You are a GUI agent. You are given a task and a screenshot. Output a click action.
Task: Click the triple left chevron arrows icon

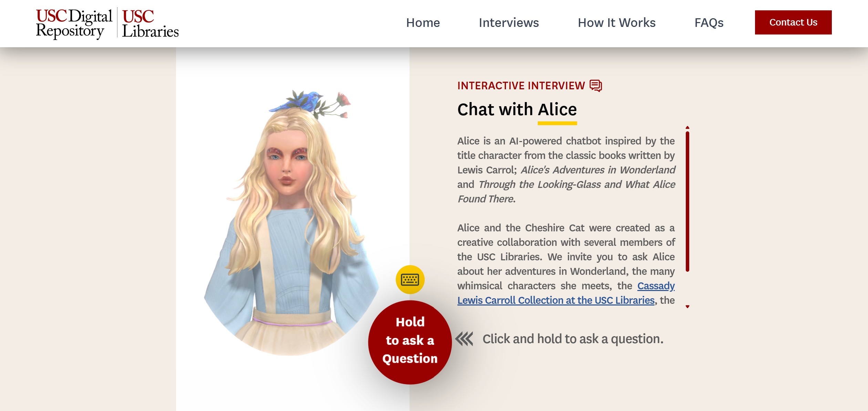464,339
